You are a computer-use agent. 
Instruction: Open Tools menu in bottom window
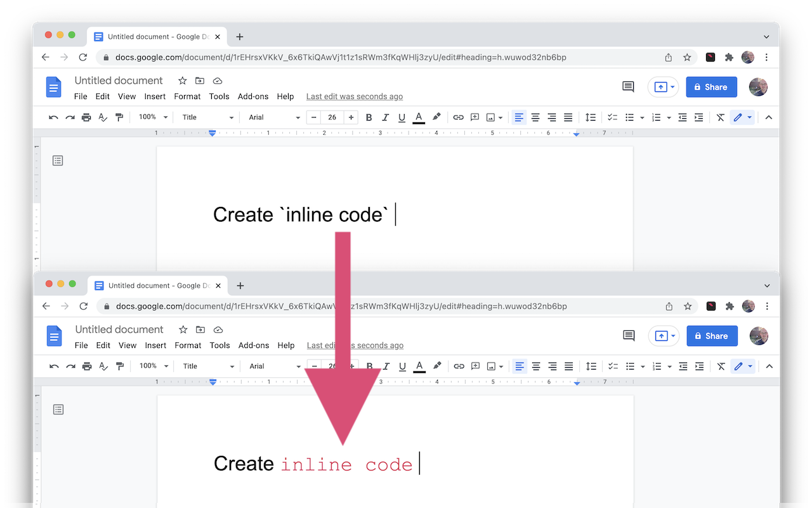(x=219, y=345)
